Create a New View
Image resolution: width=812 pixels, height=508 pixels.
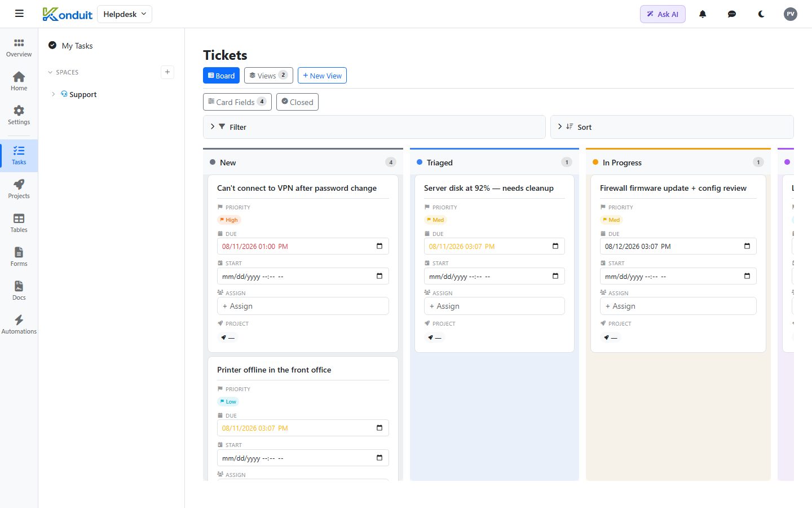[x=322, y=76]
